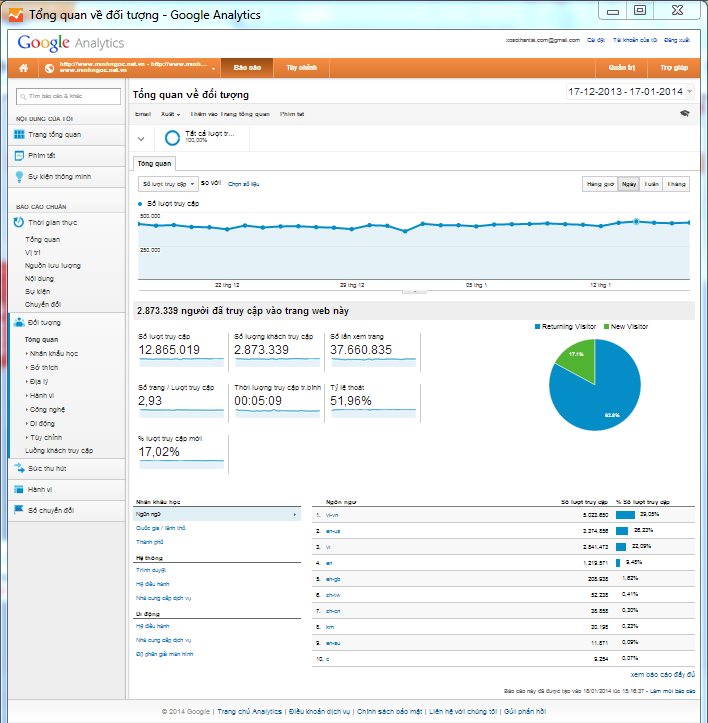Open Nguồn lưu lượng under Thời gian thực

click(x=53, y=266)
